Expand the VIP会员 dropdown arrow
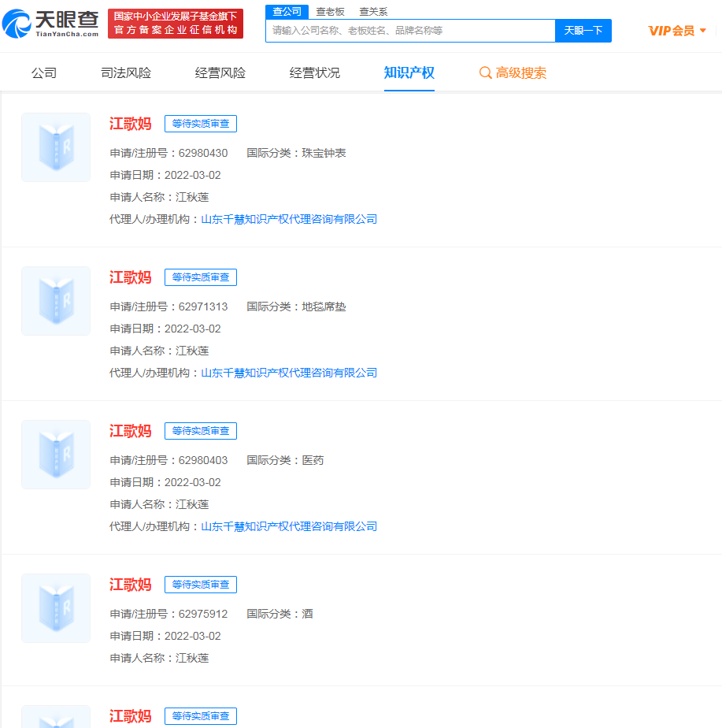The width and height of the screenshot is (722, 728). [x=703, y=31]
